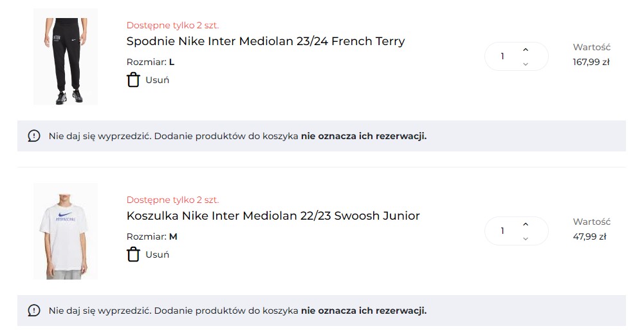Click the quantity field for the French Terry pants
644x335 pixels.
tap(502, 57)
